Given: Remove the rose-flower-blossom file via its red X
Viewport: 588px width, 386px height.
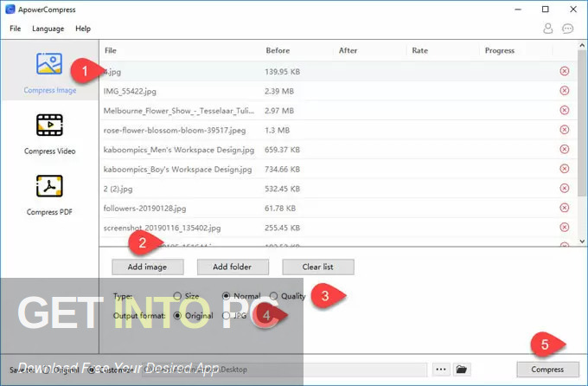Looking at the screenshot, I should [565, 130].
